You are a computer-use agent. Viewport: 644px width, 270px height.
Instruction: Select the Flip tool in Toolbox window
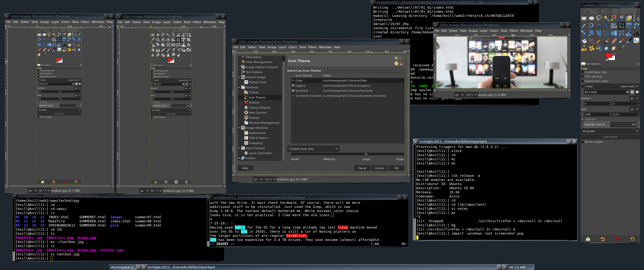tap(614, 33)
